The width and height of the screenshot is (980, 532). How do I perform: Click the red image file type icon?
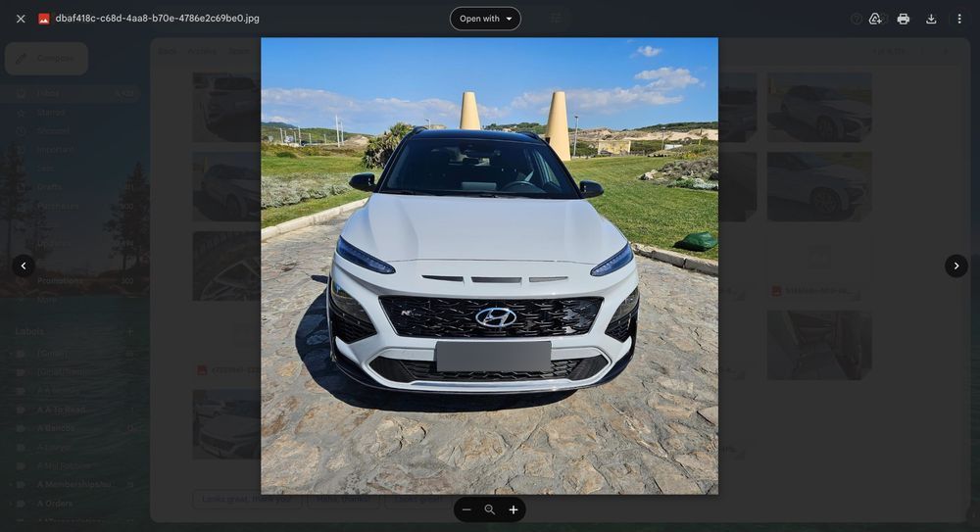[x=44, y=19]
